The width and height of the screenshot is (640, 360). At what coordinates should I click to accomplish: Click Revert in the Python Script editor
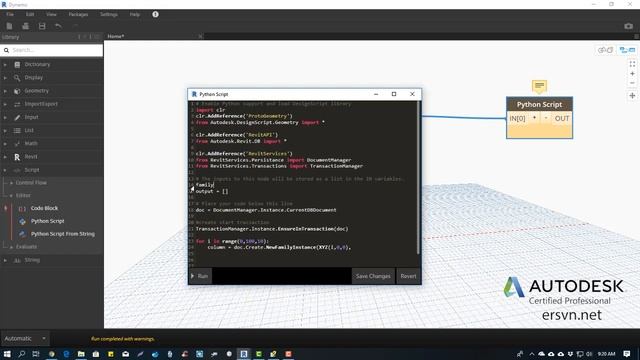pyautogui.click(x=408, y=276)
